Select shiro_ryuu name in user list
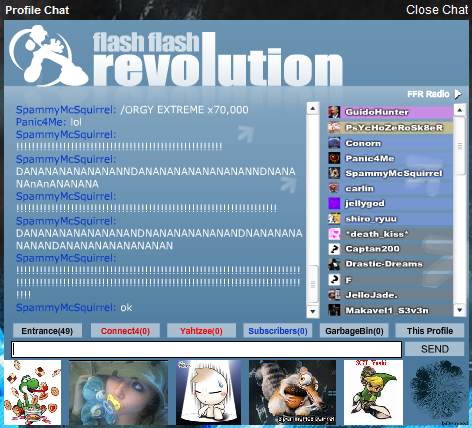Viewport: 472px width, 428px height. tap(371, 219)
